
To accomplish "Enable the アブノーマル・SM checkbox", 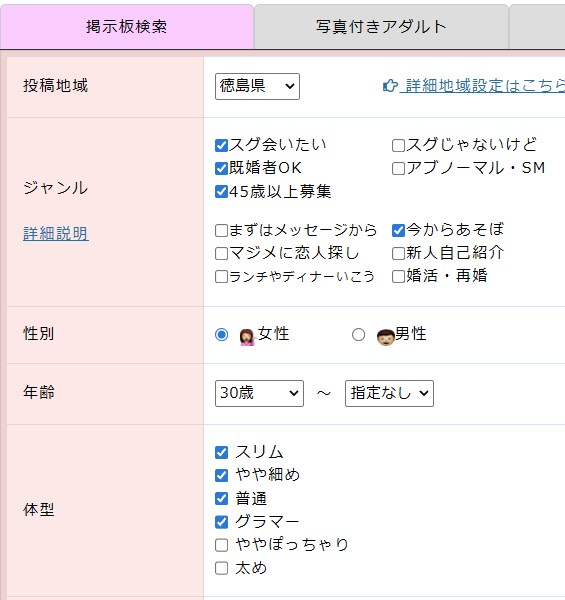I will coord(398,168).
